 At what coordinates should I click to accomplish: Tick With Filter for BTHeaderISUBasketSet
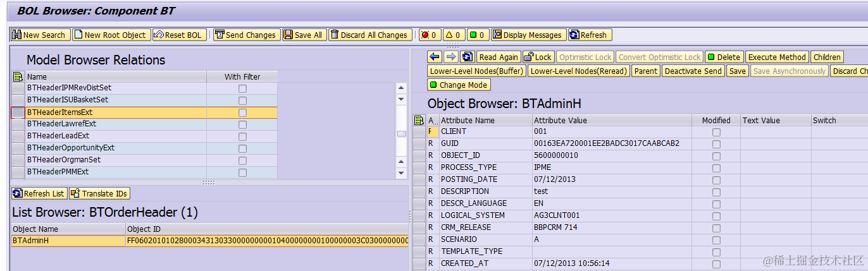click(x=242, y=100)
